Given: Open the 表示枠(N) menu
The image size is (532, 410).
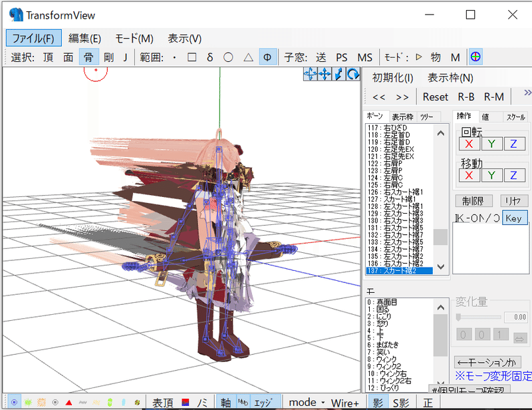Looking at the screenshot, I should [x=450, y=78].
